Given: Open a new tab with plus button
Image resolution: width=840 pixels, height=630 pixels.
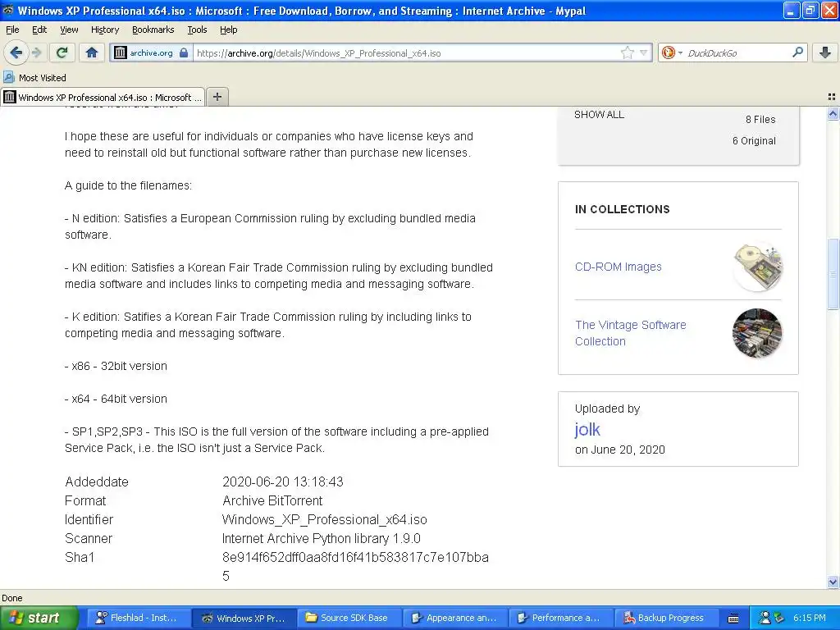Looking at the screenshot, I should [217, 97].
